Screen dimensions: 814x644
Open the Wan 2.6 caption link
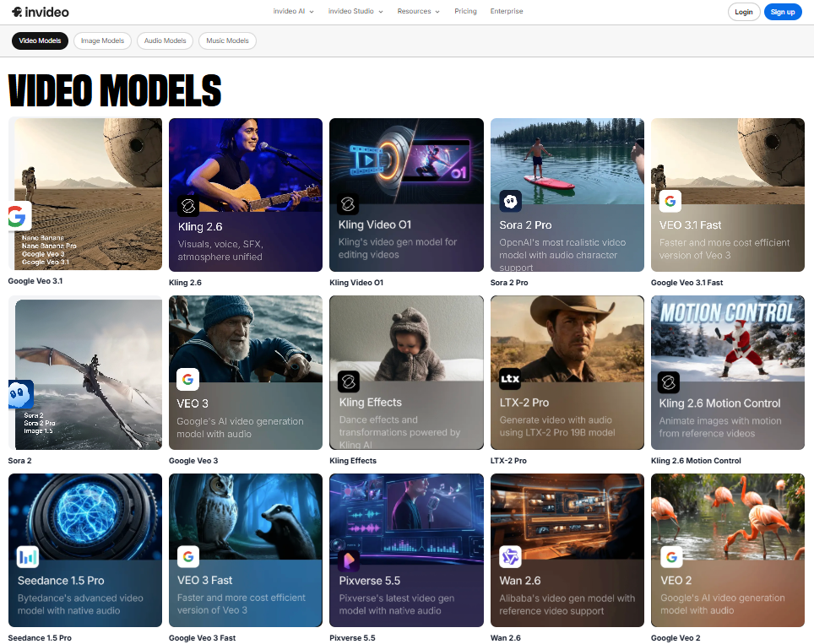click(505, 638)
